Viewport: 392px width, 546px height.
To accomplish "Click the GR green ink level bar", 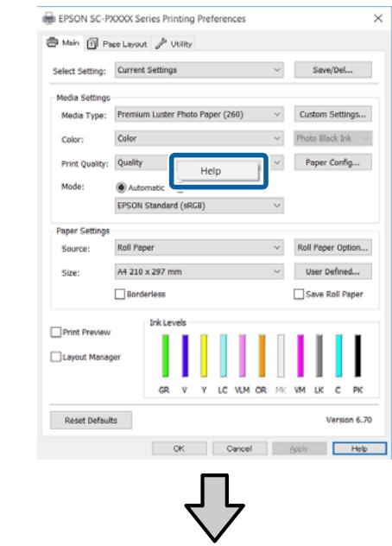I will point(166,356).
